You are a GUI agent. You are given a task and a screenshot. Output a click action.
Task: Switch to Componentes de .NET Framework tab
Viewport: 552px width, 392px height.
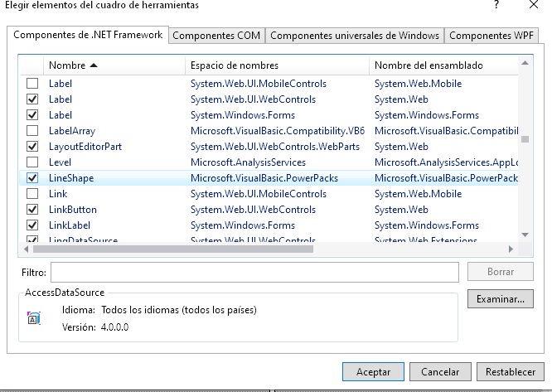88,35
